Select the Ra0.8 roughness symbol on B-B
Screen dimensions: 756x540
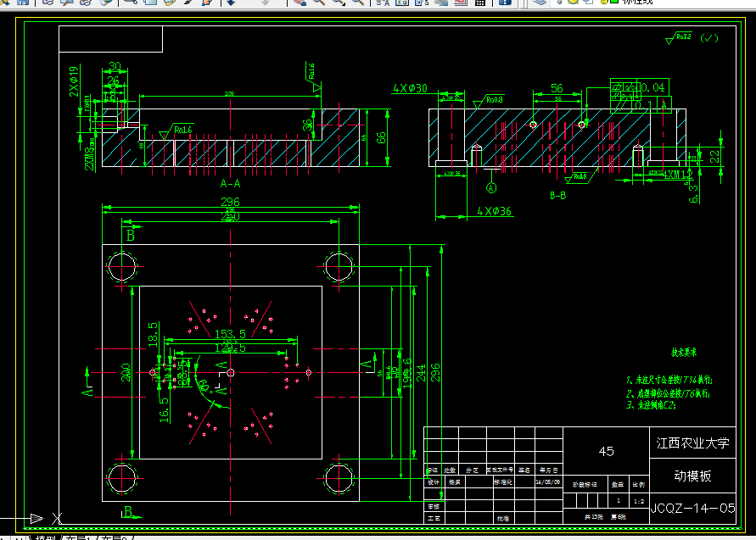click(489, 101)
